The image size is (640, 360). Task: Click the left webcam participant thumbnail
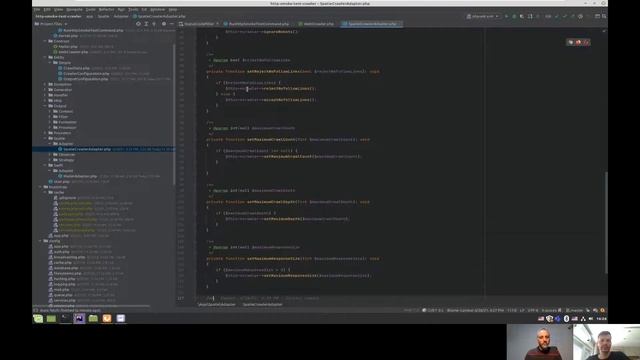[x=540, y=342]
